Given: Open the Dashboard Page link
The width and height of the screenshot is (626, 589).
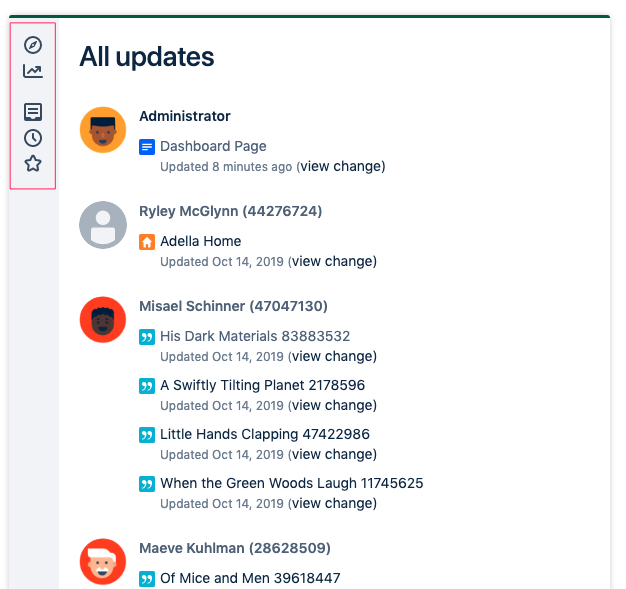Looking at the screenshot, I should [213, 146].
